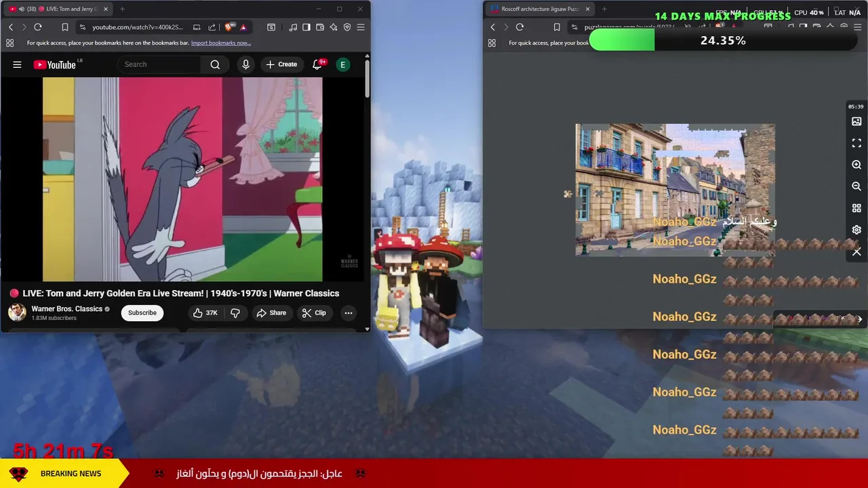The height and width of the screenshot is (488, 868).
Task: Open Leo AI sparkle icon in YouTube window
Action: point(334,27)
